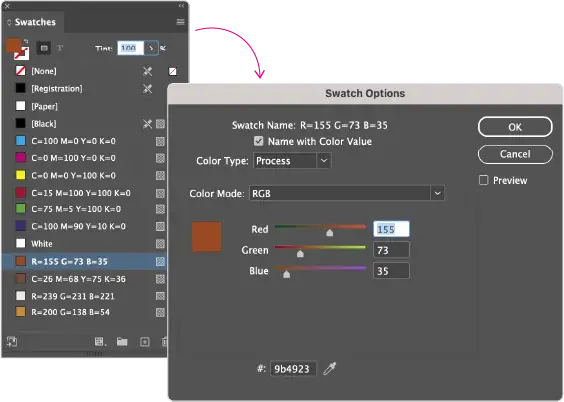Image resolution: width=564 pixels, height=402 pixels.
Task: Click the hex color value field
Action: pos(293,369)
